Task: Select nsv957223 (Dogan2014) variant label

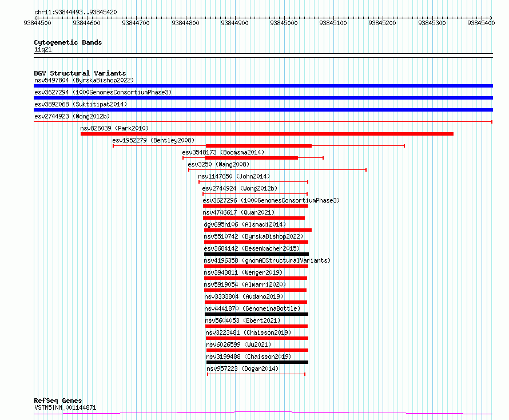Action: [x=242, y=369]
